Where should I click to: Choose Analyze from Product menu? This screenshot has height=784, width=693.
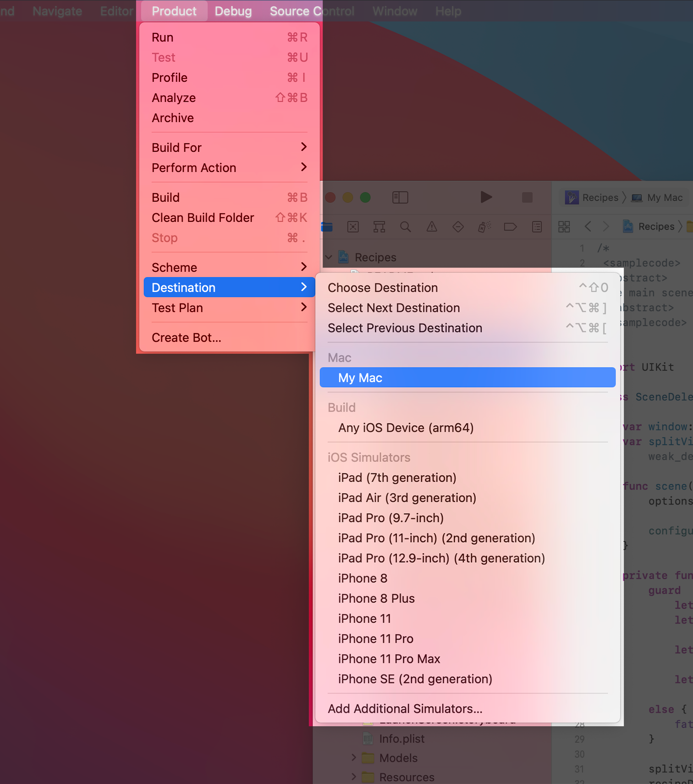(x=229, y=98)
